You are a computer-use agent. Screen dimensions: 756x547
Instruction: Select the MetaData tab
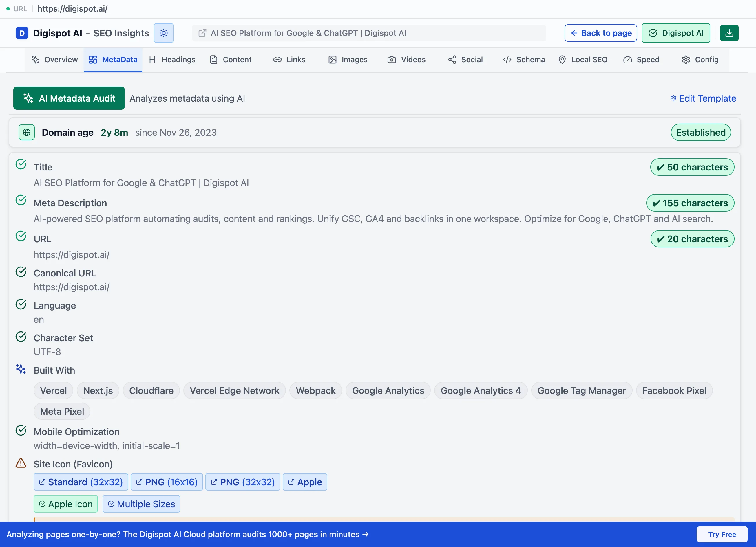[113, 60]
